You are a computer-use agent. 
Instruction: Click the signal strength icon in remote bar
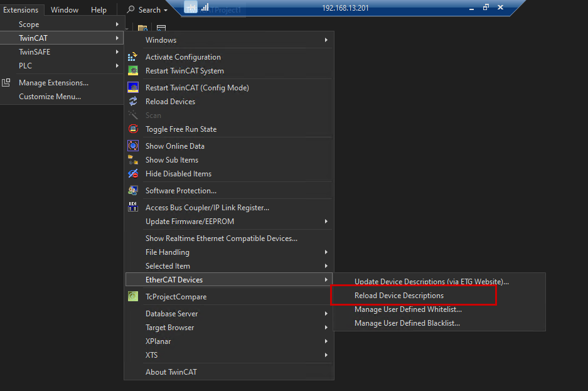(x=205, y=7)
